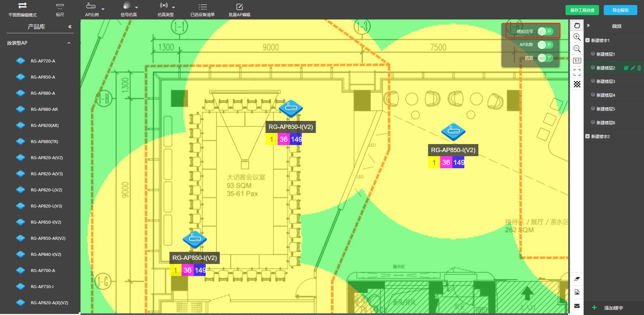This screenshot has width=644, height=315.
Task: Click the 仿真类型 simulation type icon
Action: tap(164, 5)
